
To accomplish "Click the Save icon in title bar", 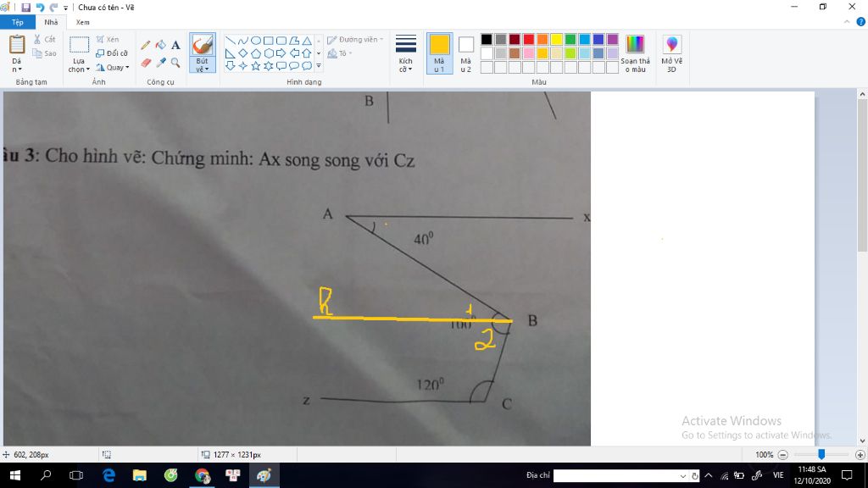I will [25, 7].
